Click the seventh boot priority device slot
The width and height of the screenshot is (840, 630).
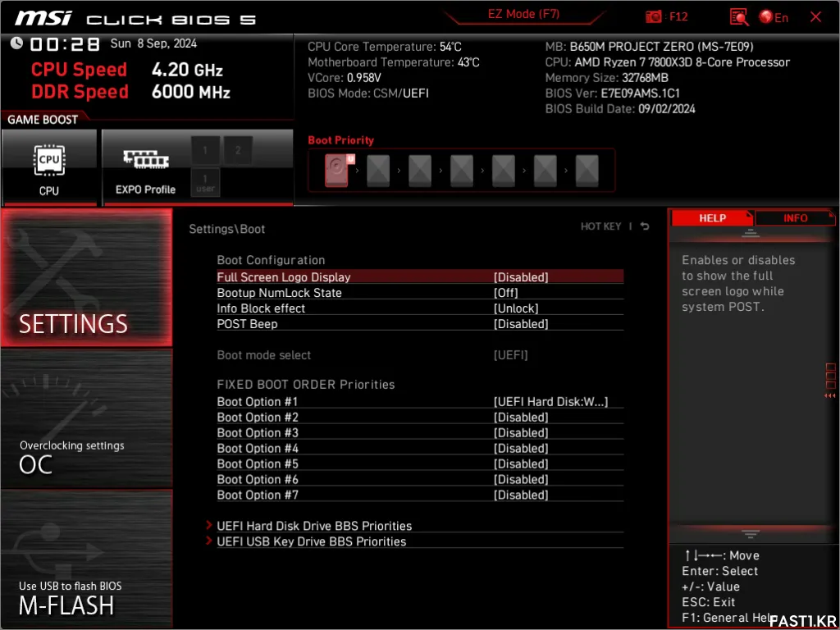(587, 171)
